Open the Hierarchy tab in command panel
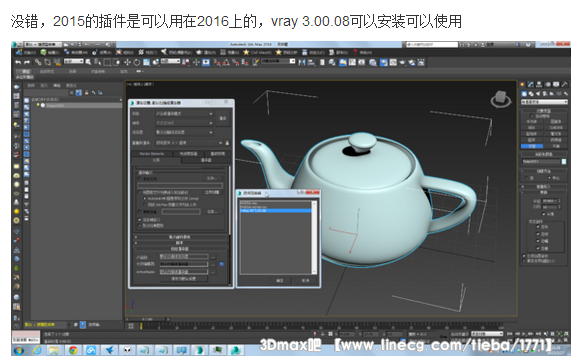 pyautogui.click(x=539, y=85)
